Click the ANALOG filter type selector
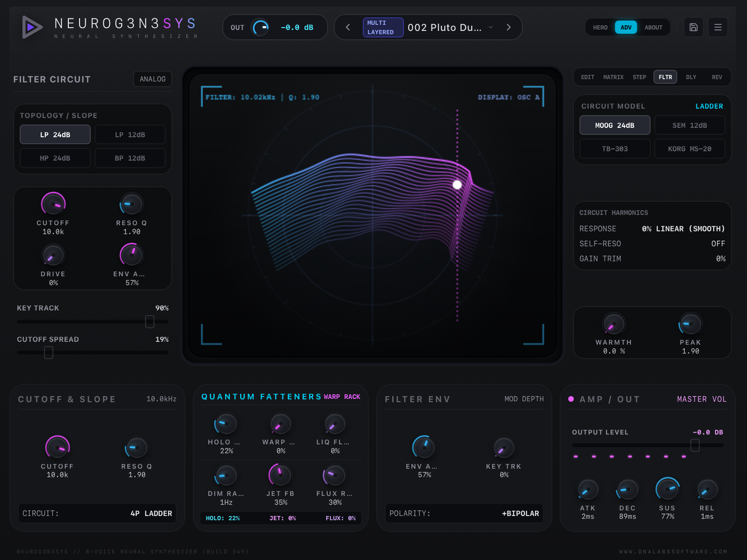The width and height of the screenshot is (747, 560). click(153, 79)
